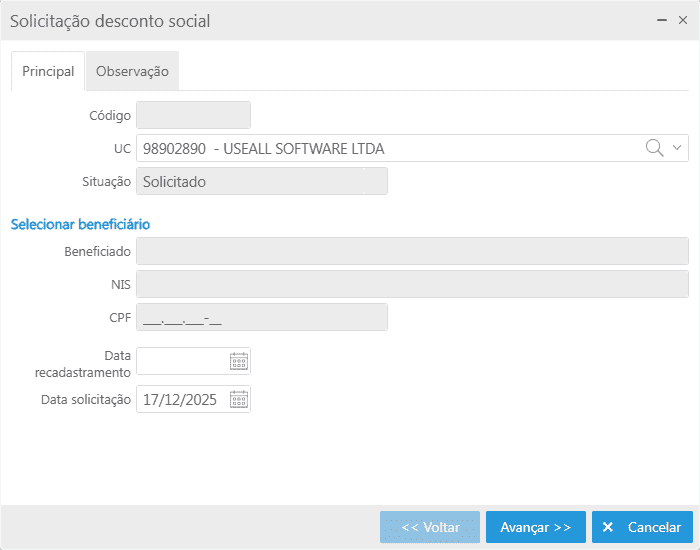This screenshot has width=700, height=550.
Task: Click the magnifier search icon in UC field
Action: 655,148
